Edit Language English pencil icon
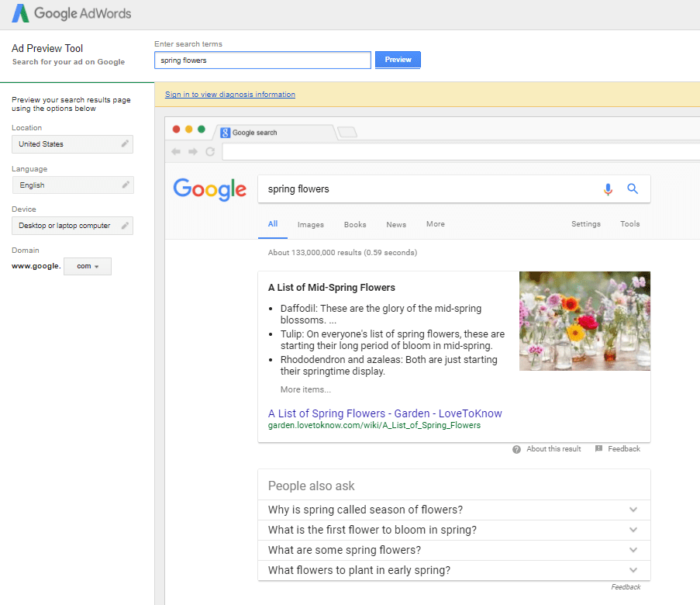Viewport: 700px width, 605px height. tap(126, 185)
